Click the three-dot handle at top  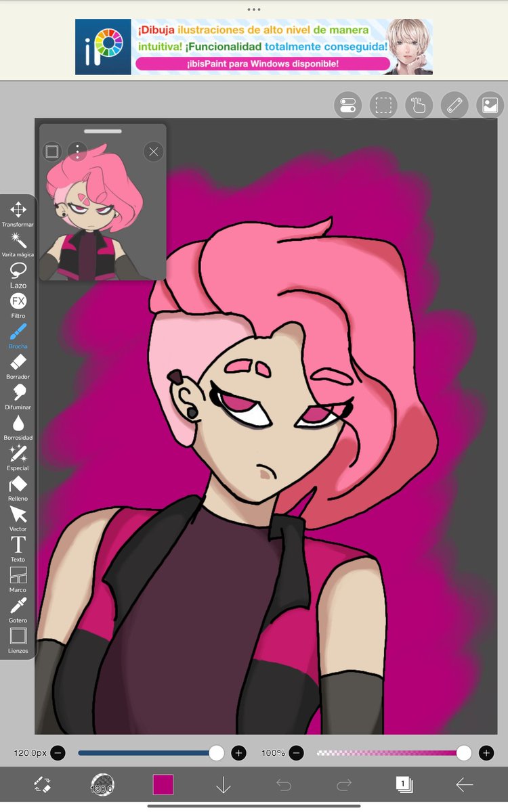(x=254, y=9)
